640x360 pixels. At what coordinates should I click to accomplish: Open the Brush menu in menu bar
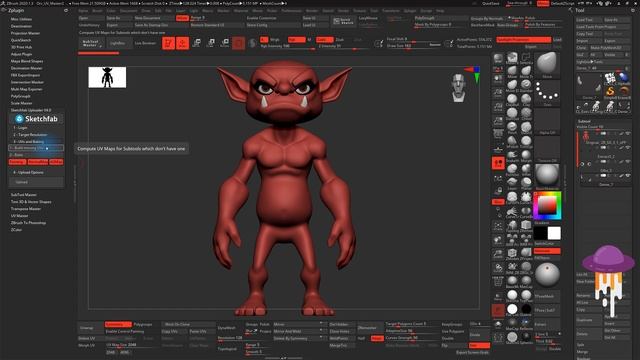[x=97, y=11]
